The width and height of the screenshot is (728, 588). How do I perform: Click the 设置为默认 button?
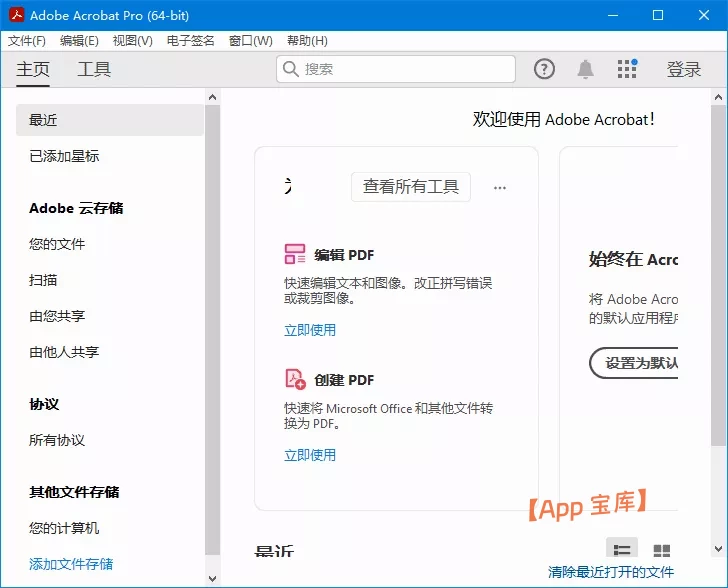[634, 363]
